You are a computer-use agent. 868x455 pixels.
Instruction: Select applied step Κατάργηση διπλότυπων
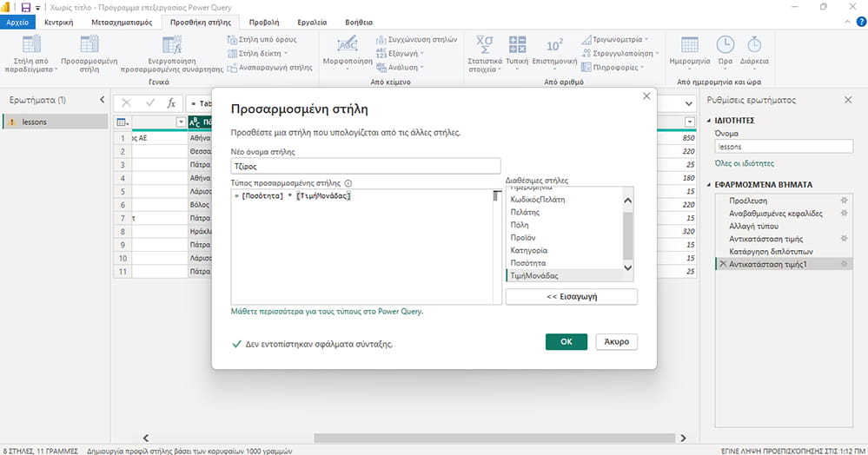coord(770,251)
